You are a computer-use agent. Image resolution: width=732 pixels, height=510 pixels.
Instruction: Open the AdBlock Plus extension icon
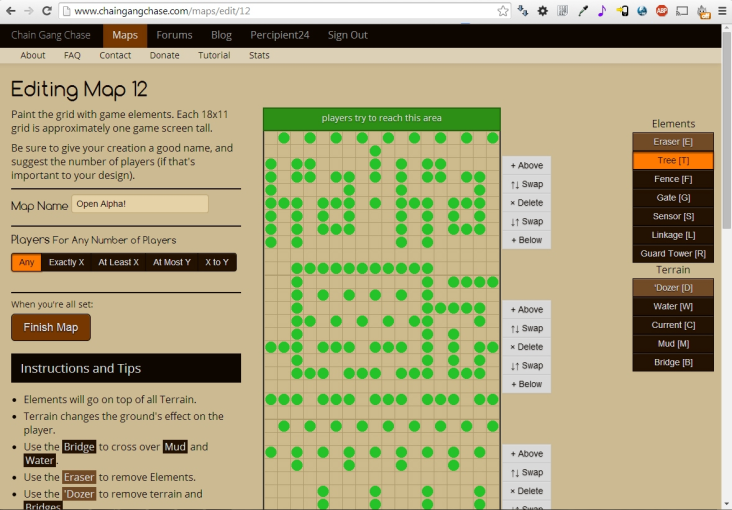662,11
